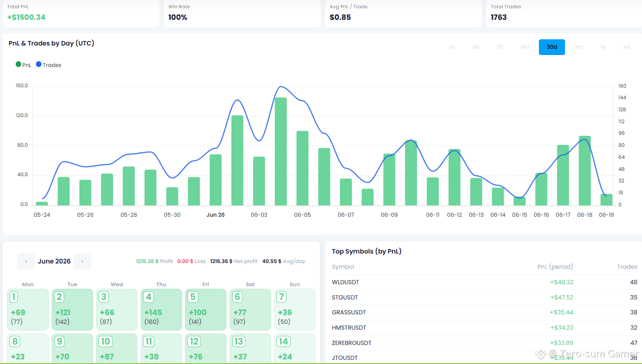Open the WLDUSDT symbol row
Viewport: 642px width, 364px height.
point(485,282)
